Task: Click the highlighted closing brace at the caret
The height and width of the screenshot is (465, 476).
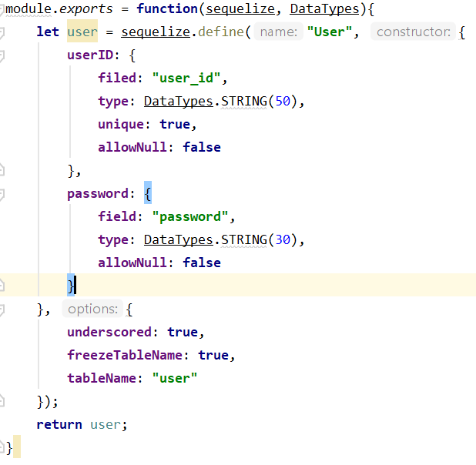Action: tap(71, 285)
